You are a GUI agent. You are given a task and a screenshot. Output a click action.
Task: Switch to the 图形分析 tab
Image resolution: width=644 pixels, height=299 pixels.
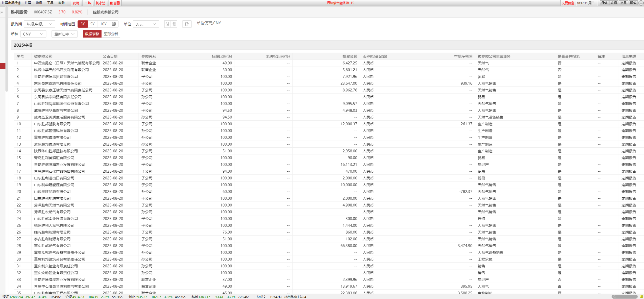pyautogui.click(x=111, y=34)
